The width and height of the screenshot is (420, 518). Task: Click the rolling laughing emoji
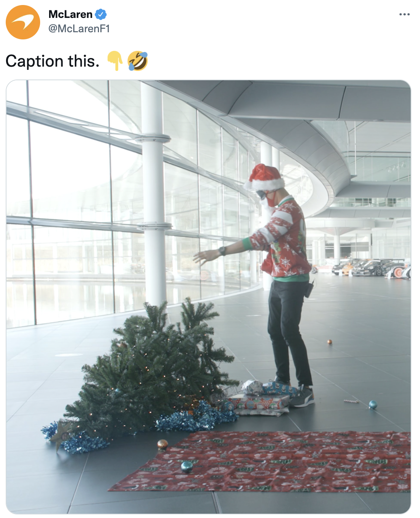(138, 61)
